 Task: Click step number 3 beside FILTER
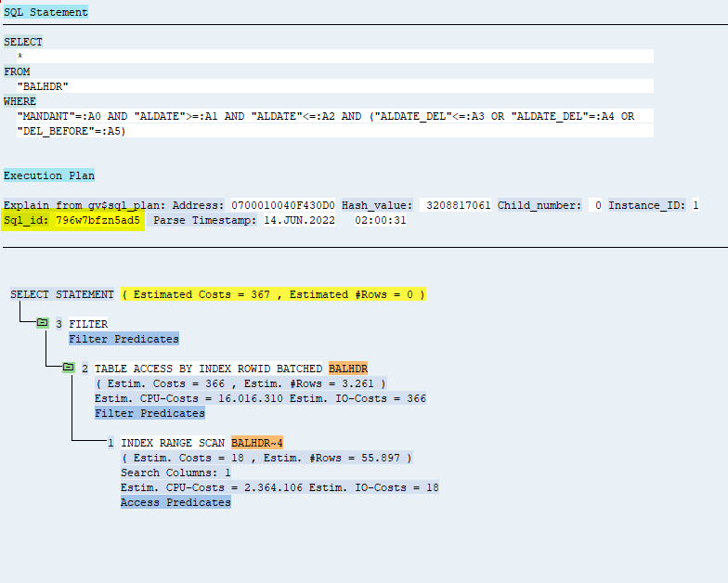point(59,324)
